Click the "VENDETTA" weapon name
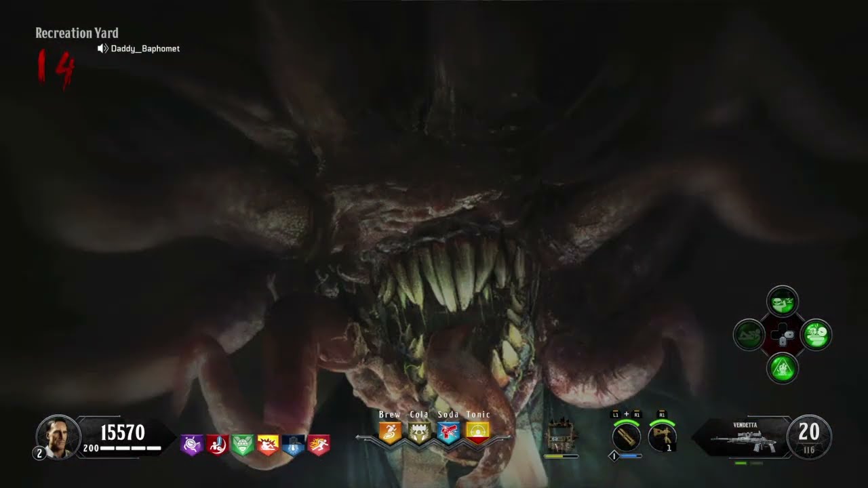This screenshot has width=868, height=488. 745,425
